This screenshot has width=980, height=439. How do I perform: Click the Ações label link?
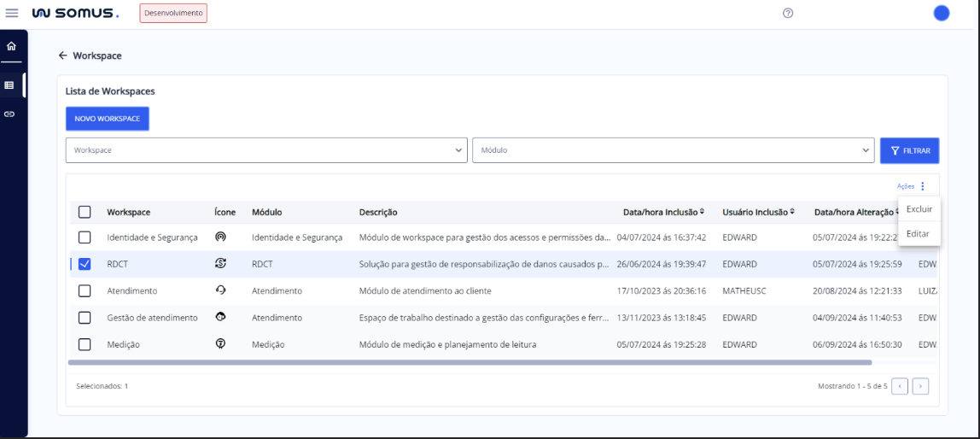906,186
